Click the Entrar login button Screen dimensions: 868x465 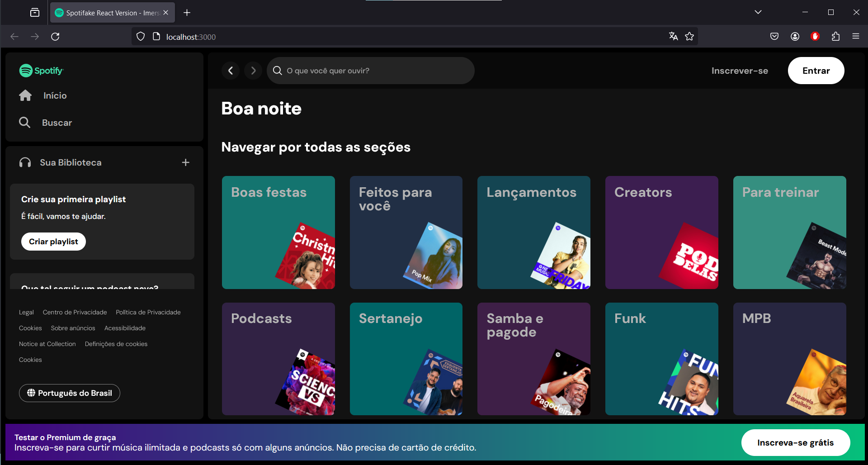(816, 71)
